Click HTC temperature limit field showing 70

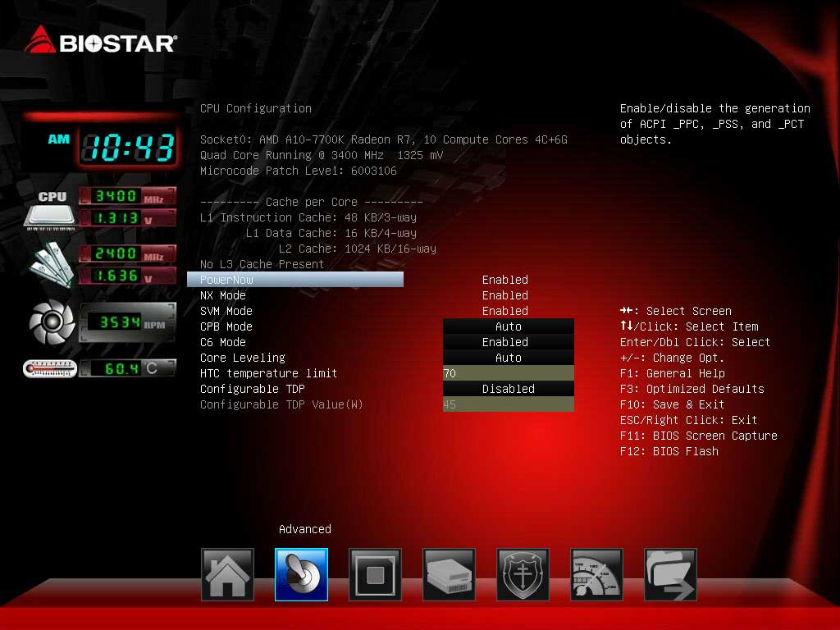[x=509, y=373]
